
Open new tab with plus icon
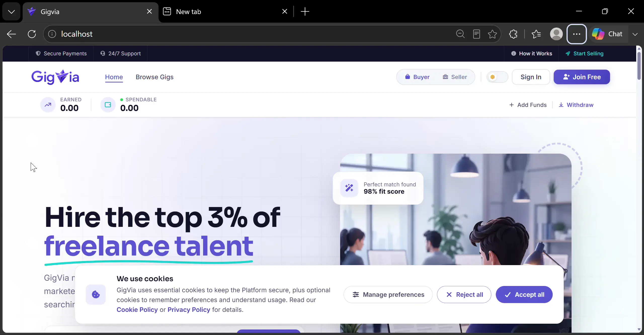pyautogui.click(x=305, y=12)
